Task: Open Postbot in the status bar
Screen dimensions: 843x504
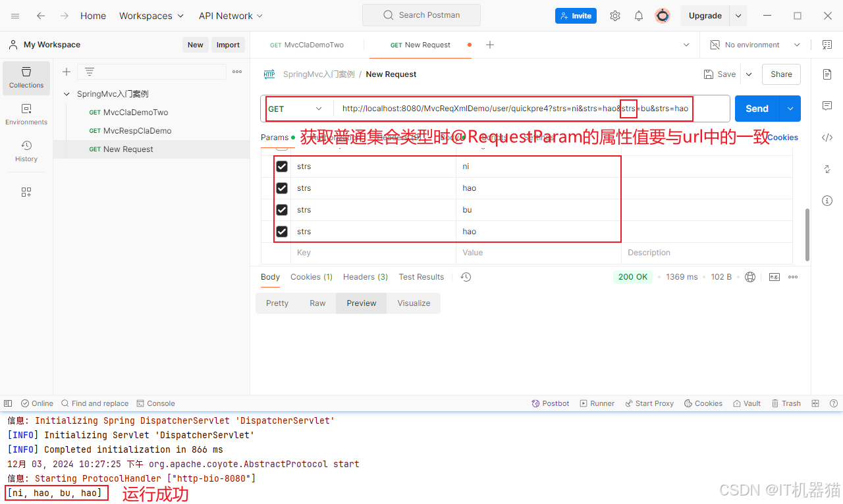Action: (x=551, y=403)
